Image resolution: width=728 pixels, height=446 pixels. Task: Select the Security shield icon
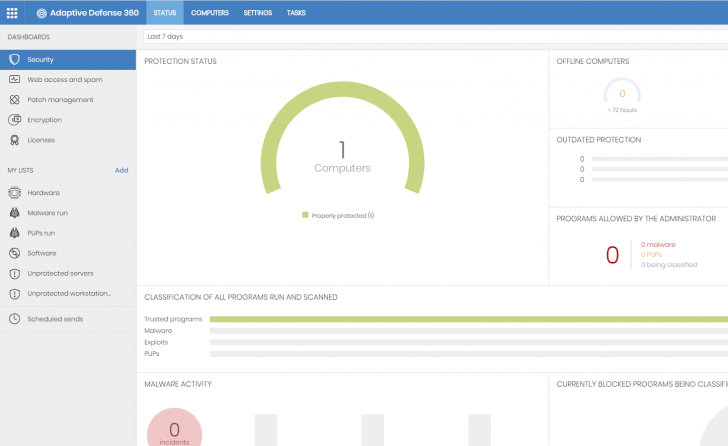coord(14,59)
